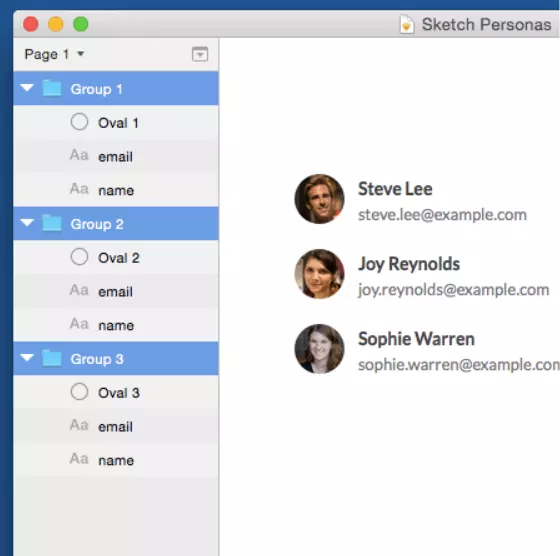This screenshot has height=556, width=560.
Task: Click the Joy Reynolds name text
Action: (x=409, y=264)
